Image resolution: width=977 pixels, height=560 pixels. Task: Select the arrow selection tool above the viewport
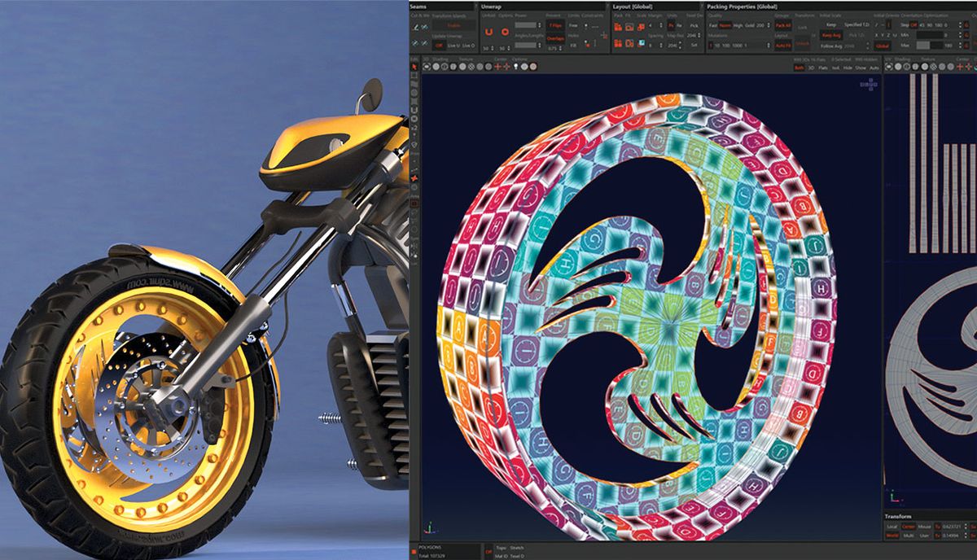pyautogui.click(x=414, y=68)
